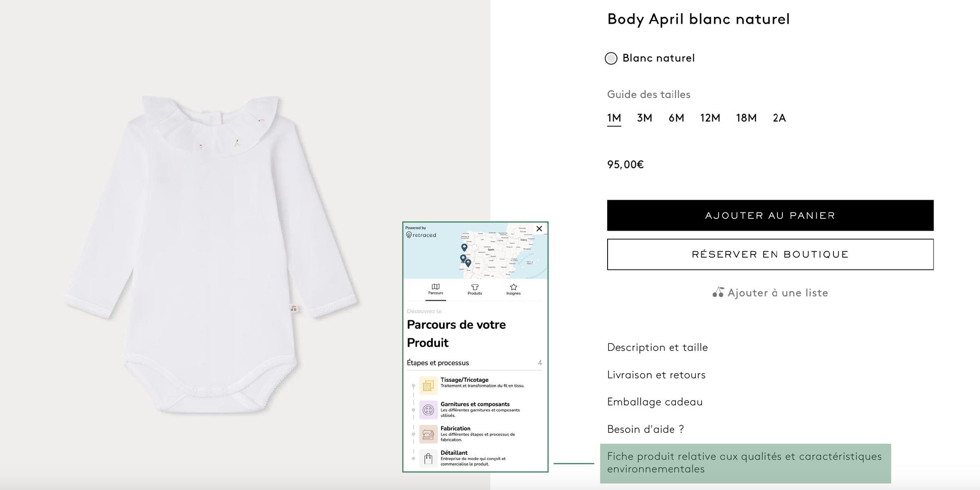Close the retraced product journey popup

tap(539, 229)
